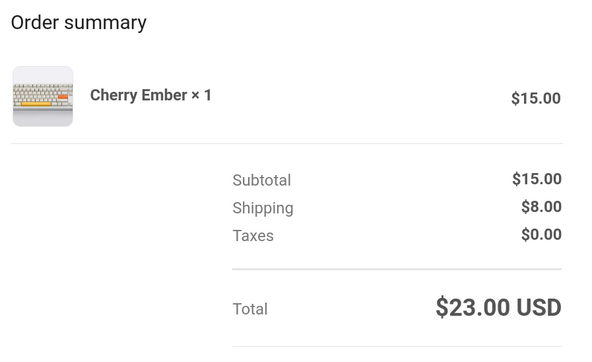
Task: Click the divider line below the product row
Action: 287,143
